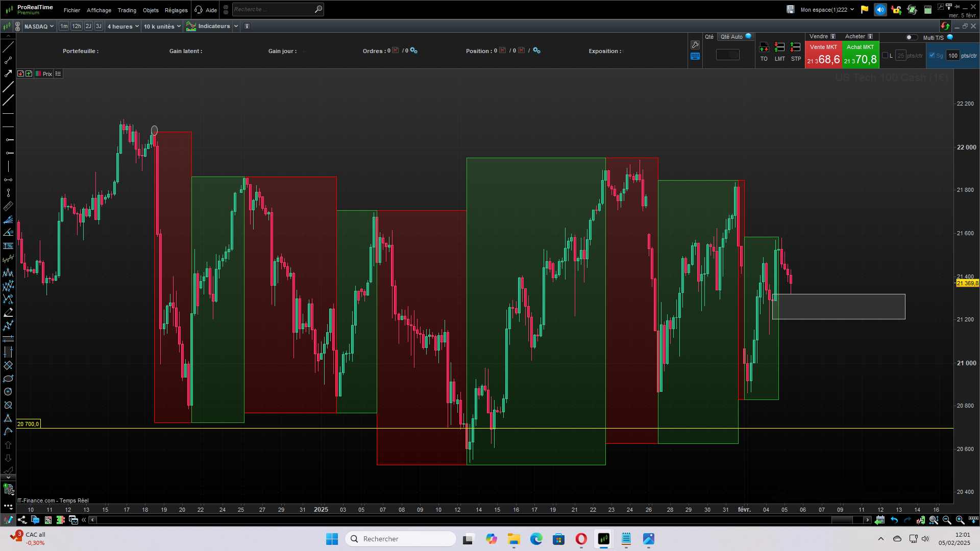Click the blue keyboard shortcut icon

695,57
